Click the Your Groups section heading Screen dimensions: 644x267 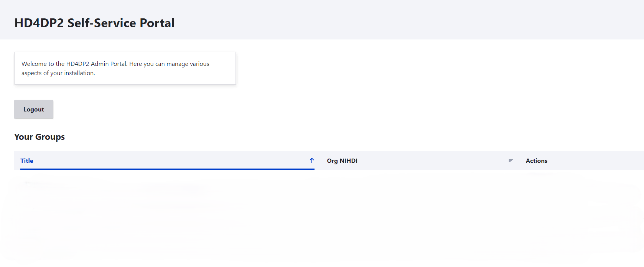pyautogui.click(x=40, y=137)
